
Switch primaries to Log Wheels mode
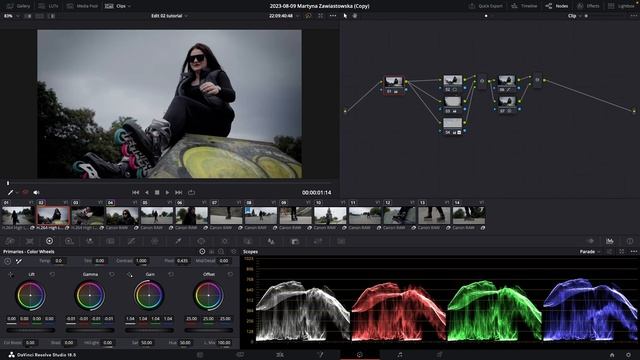click(x=221, y=251)
